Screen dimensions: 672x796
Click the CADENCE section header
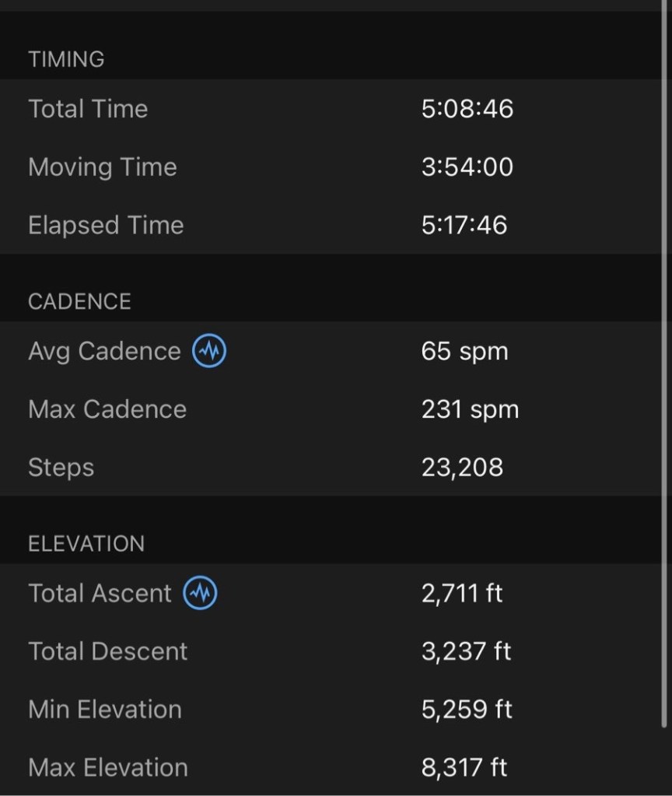[x=79, y=302]
